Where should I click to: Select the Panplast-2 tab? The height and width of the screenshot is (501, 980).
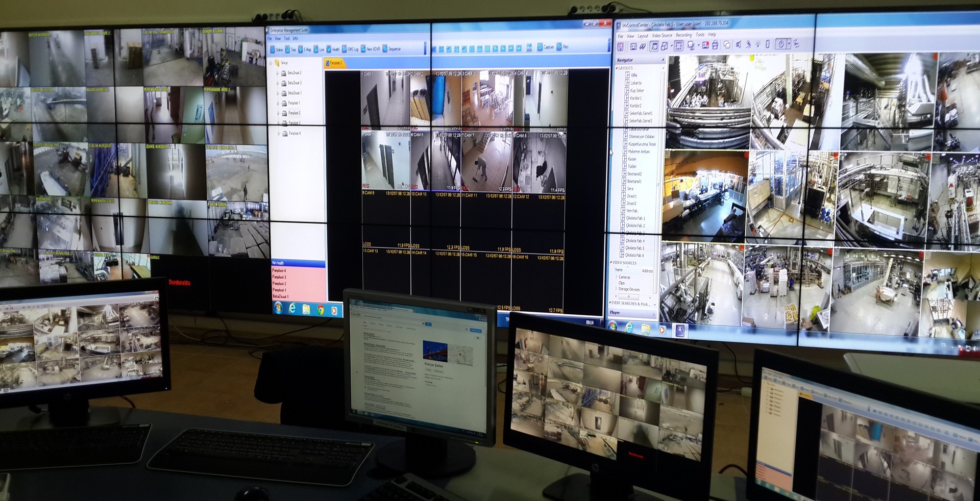coord(334,63)
